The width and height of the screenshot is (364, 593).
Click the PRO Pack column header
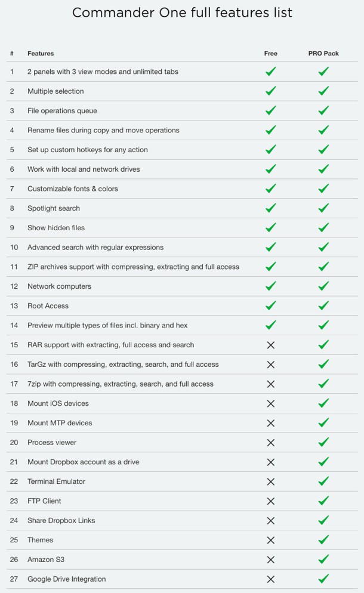pos(323,54)
